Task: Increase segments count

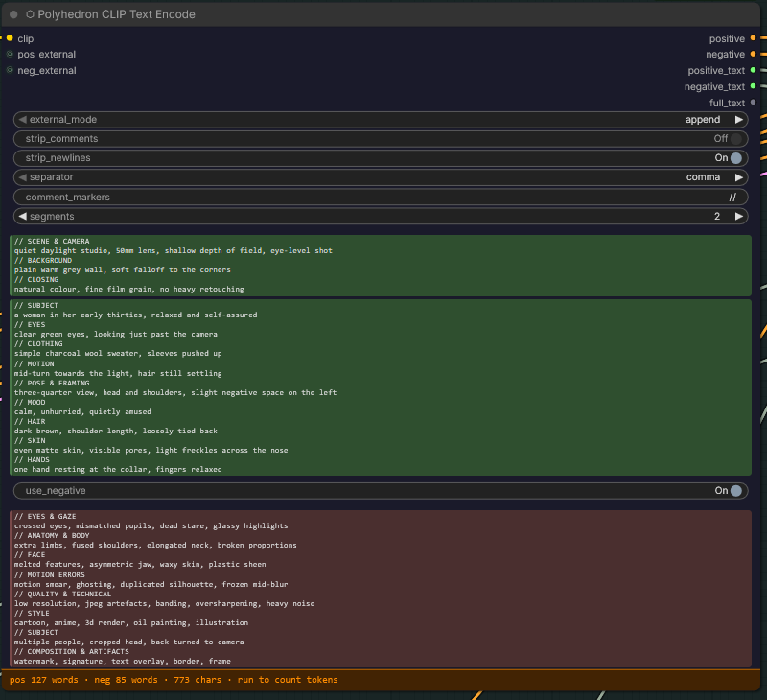Action: pos(738,216)
